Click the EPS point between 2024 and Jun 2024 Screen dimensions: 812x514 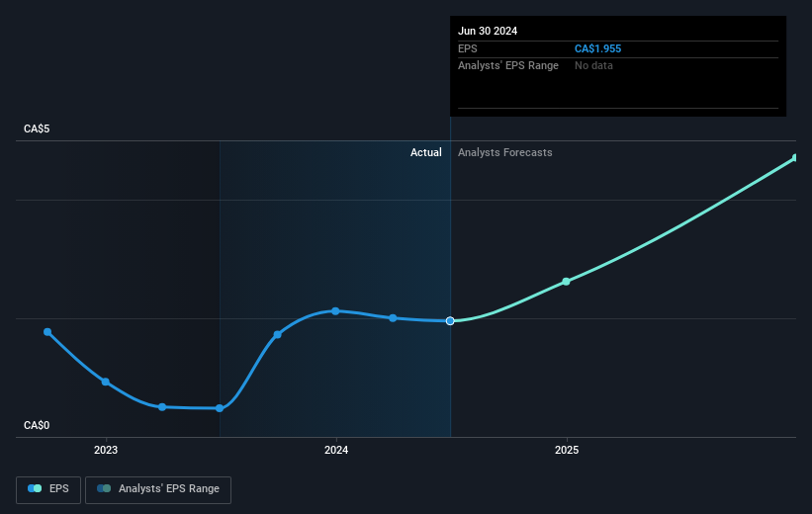[393, 318]
